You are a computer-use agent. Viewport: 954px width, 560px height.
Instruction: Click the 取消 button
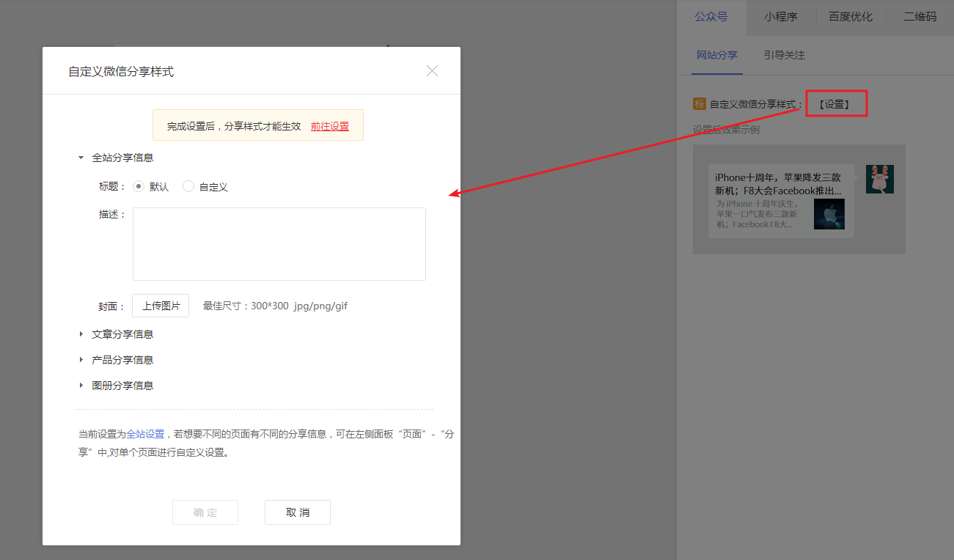(298, 512)
